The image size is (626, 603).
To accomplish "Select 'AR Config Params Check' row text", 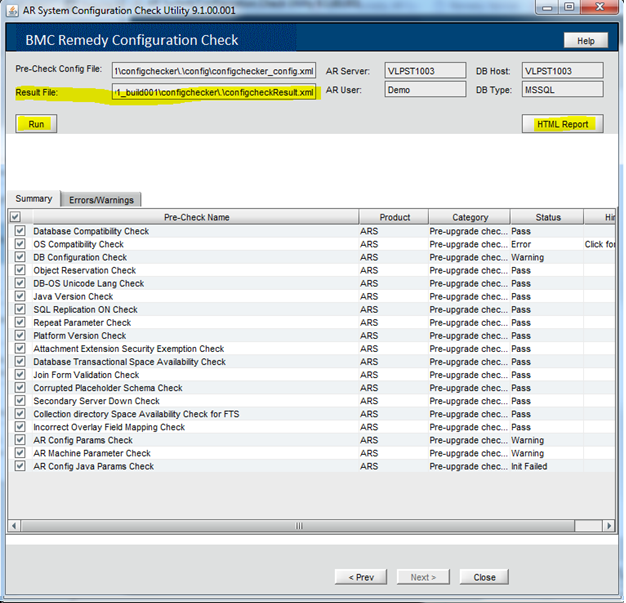I will [x=83, y=440].
